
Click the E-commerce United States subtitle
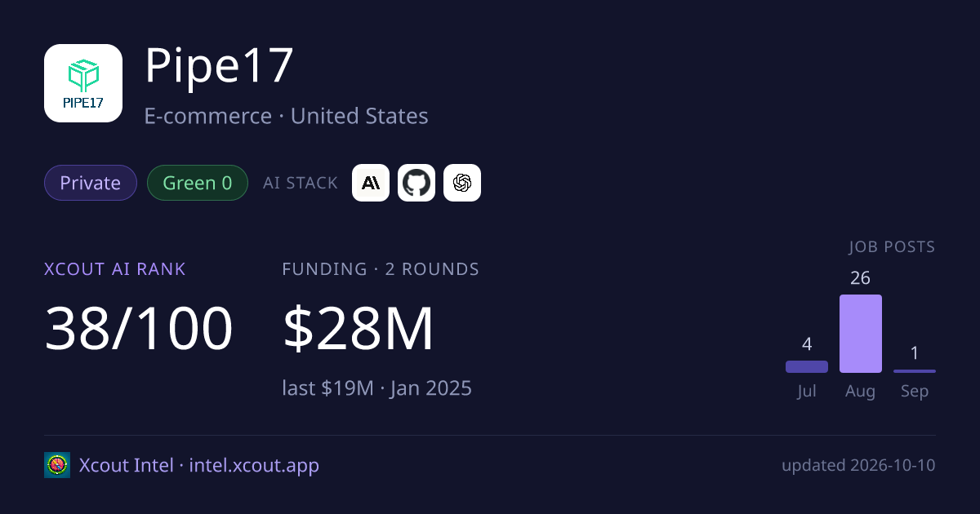click(287, 116)
